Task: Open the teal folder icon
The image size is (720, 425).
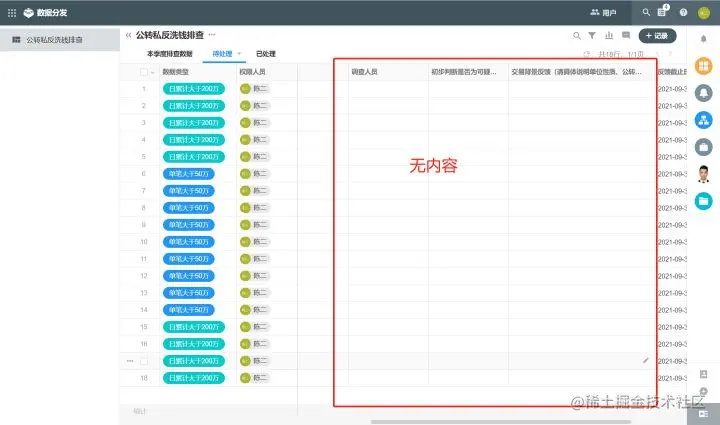Action: tap(703, 201)
